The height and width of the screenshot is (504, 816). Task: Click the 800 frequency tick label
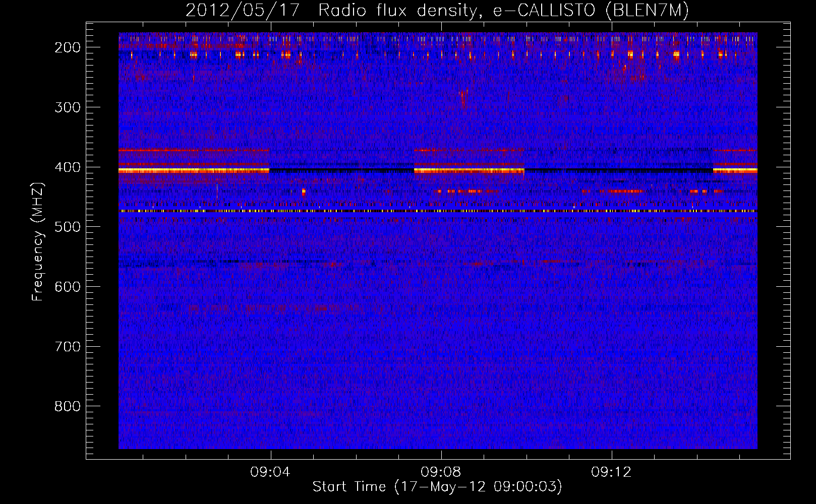coord(68,406)
